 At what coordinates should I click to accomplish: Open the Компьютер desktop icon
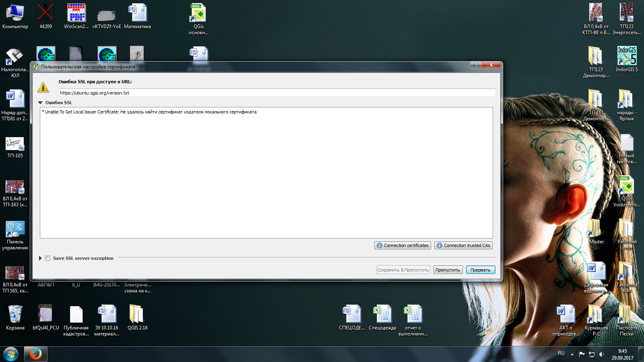[15, 16]
